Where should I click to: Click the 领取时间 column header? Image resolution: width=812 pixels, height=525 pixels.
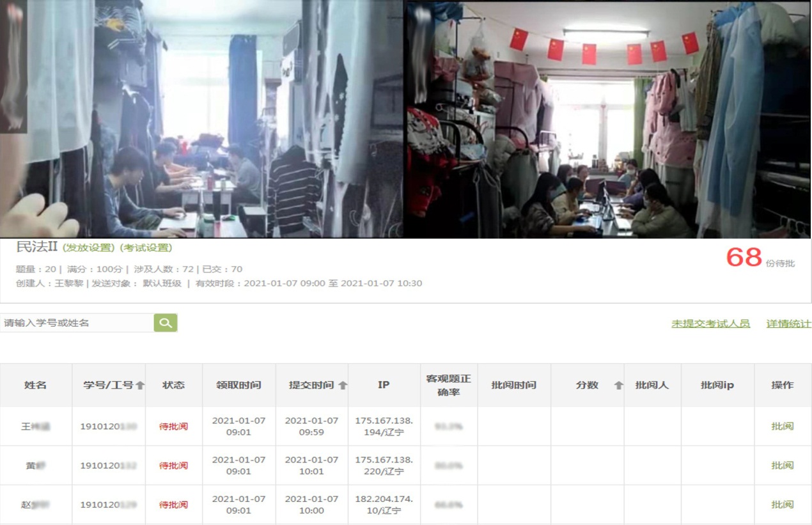[238, 385]
